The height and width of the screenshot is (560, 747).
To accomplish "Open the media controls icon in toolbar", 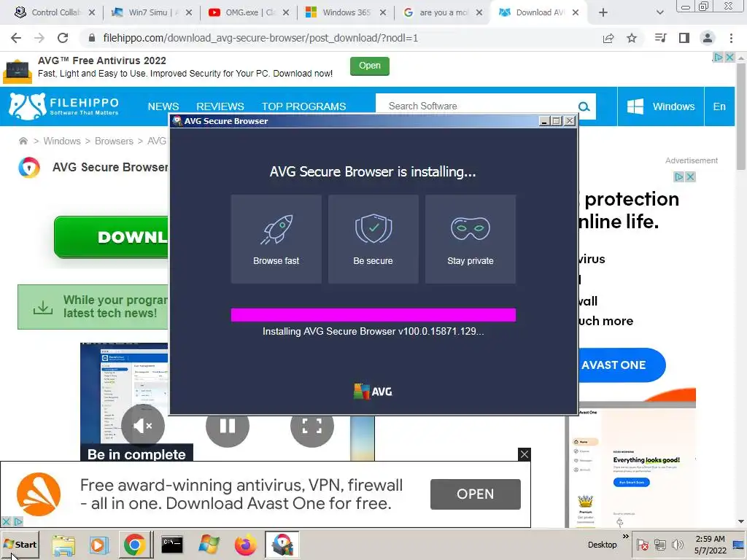I will tap(661, 38).
